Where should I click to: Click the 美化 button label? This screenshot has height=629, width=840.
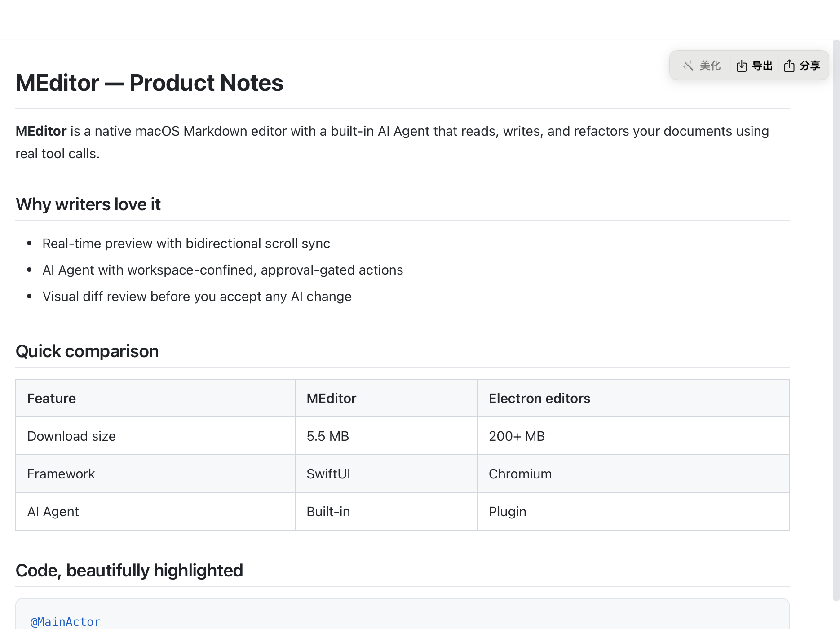[x=710, y=66]
